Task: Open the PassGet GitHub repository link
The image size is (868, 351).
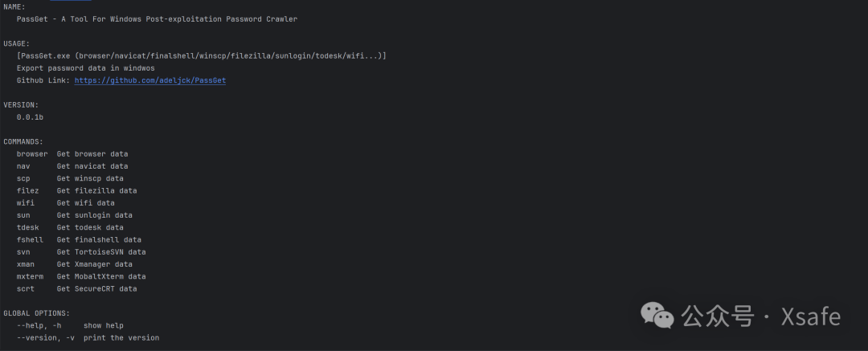Action: (150, 80)
